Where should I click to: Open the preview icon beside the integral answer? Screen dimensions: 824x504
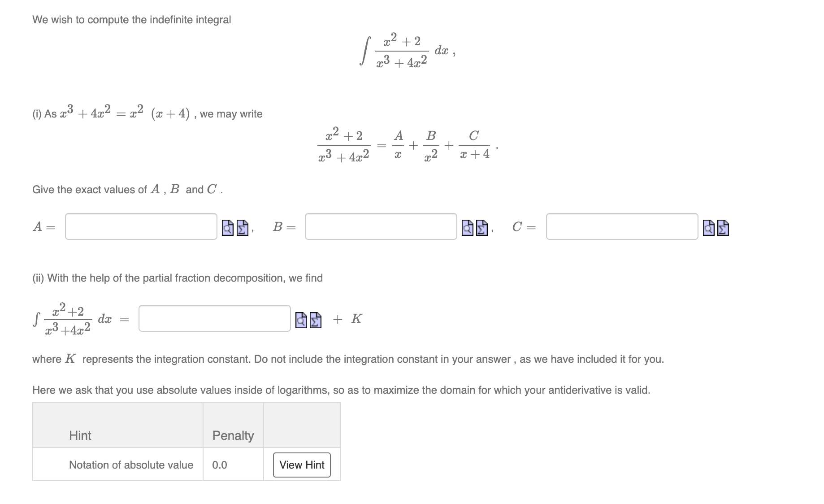(301, 320)
